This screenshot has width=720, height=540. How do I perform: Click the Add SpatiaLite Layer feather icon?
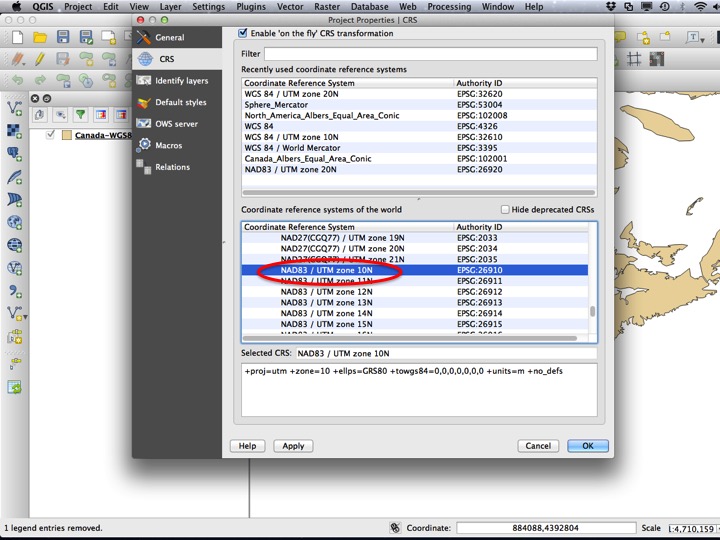tap(15, 177)
